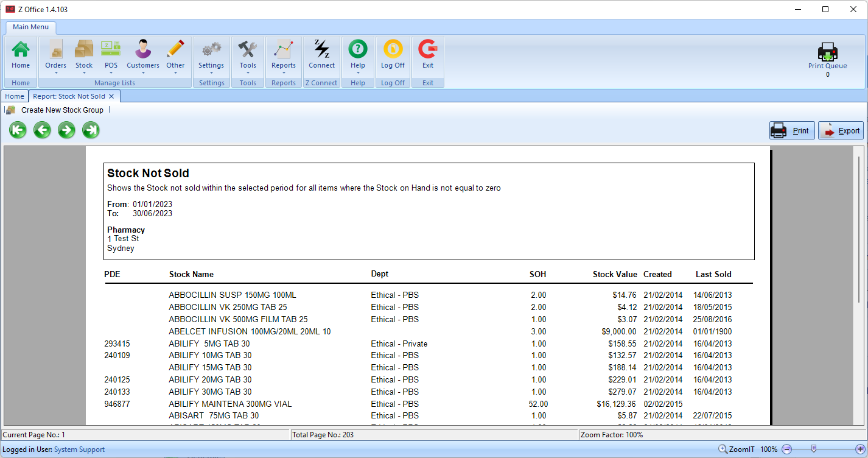The width and height of the screenshot is (868, 458).
Task: Switch to the Home document tab
Action: pos(15,96)
